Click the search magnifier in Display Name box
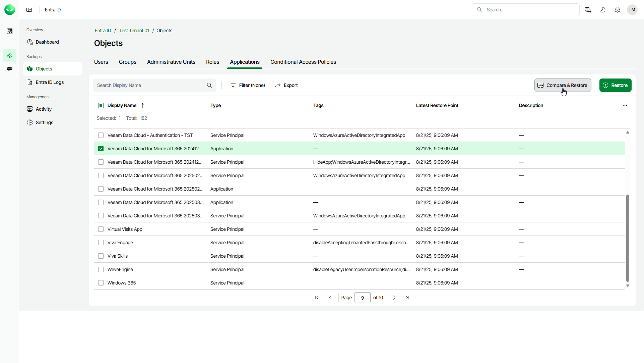The width and height of the screenshot is (644, 363). (x=209, y=85)
